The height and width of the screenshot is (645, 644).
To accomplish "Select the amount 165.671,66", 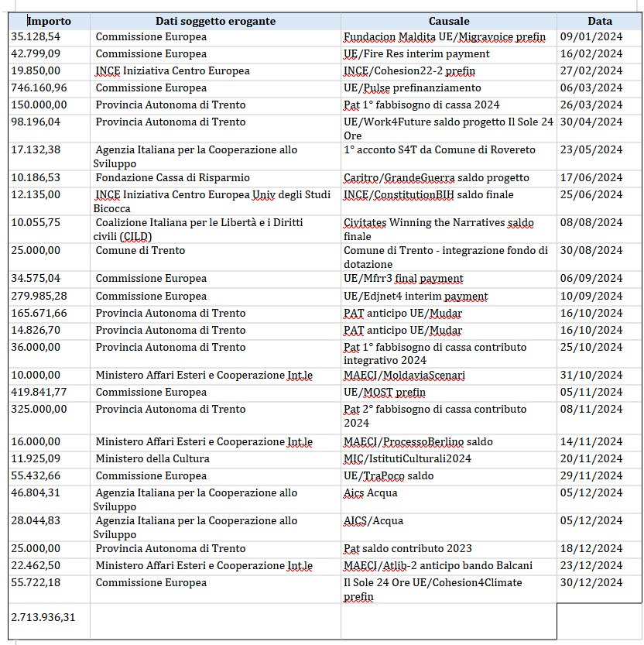I will click(x=39, y=313).
